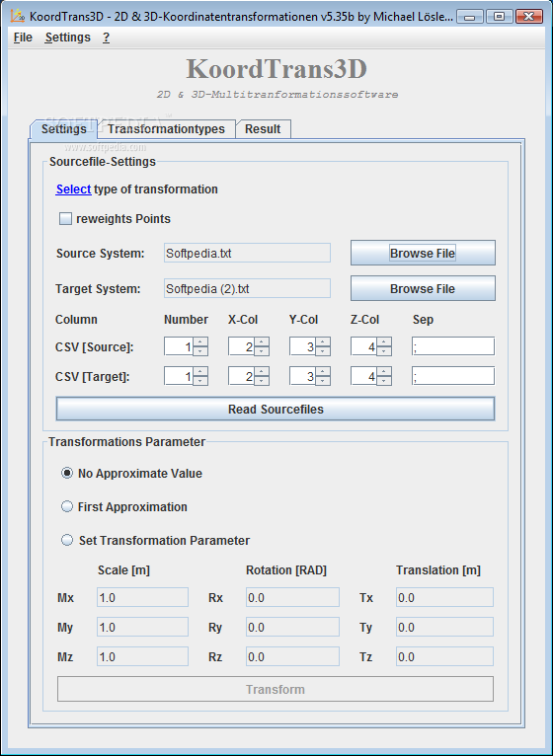
Task: Decrease CSV Source Number column spinner
Action: tap(200, 351)
